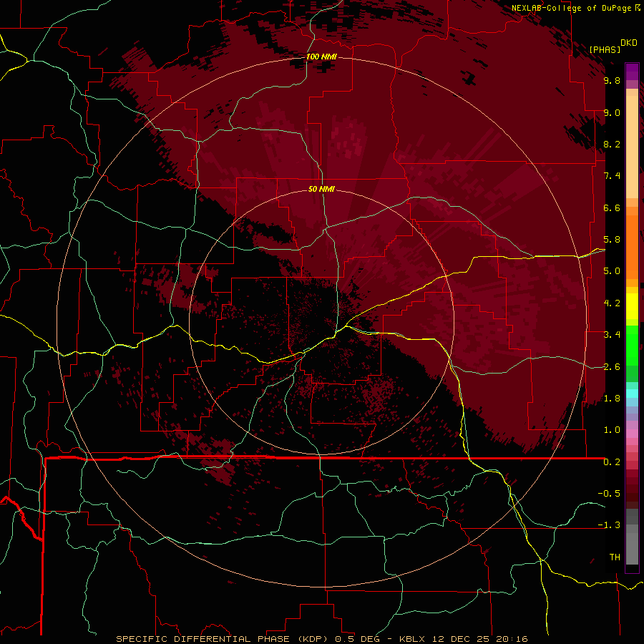644x644 pixels.
Task: Click the cyan segment of the color bar
Action: pos(632,394)
